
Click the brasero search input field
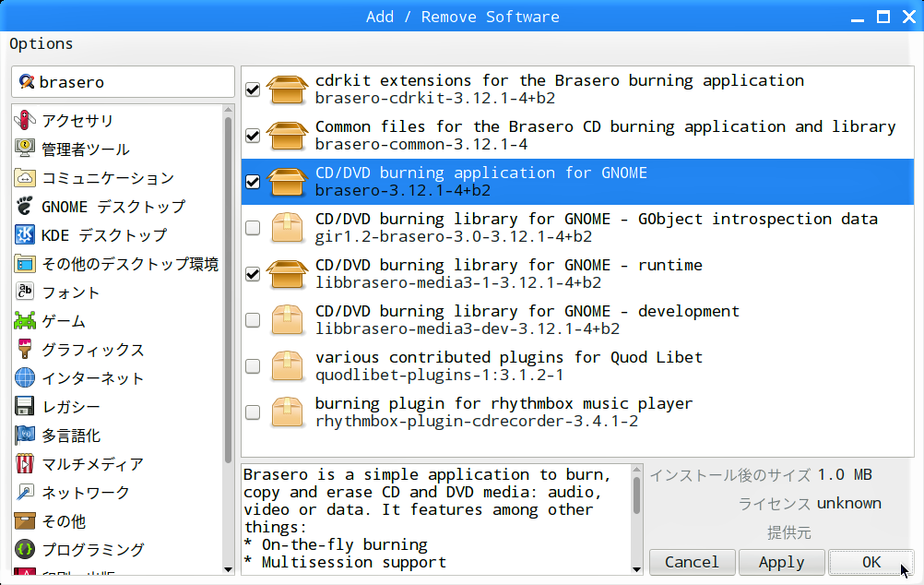pos(124,82)
